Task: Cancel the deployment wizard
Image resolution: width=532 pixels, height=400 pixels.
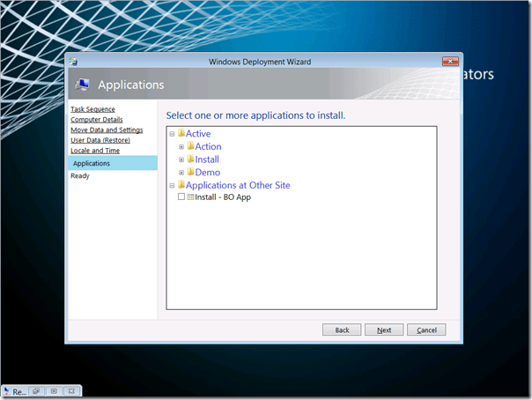Action: (426, 330)
